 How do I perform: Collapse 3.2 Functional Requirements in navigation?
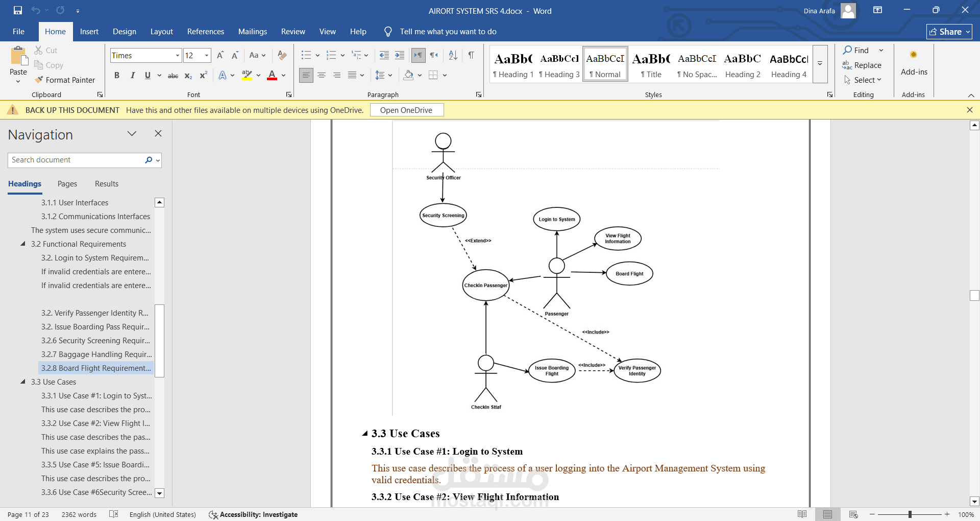[23, 244]
